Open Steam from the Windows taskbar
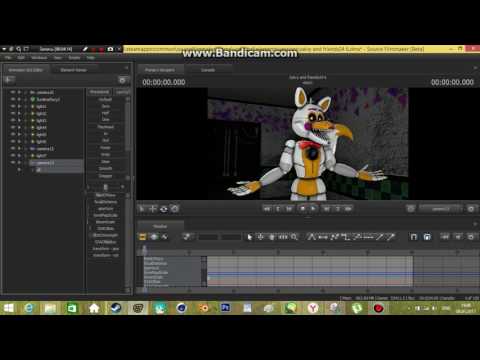The image size is (480, 360). click(x=116, y=308)
